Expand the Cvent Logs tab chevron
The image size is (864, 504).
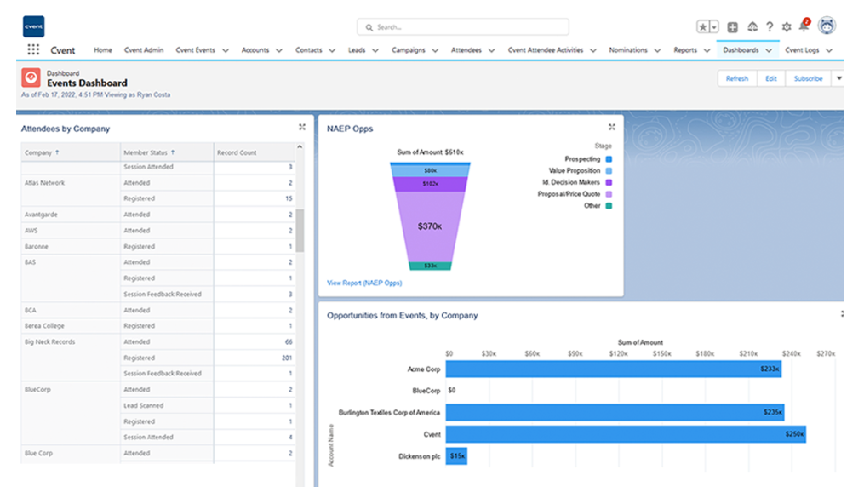point(829,50)
